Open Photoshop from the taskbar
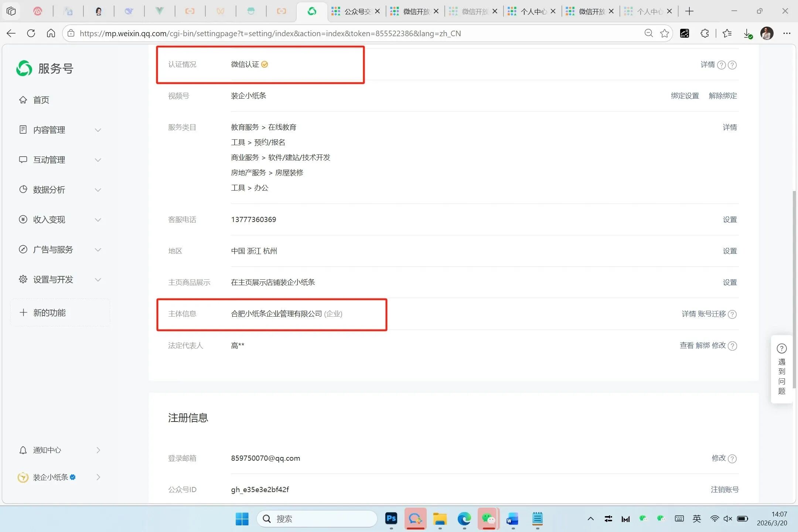 coord(391,519)
